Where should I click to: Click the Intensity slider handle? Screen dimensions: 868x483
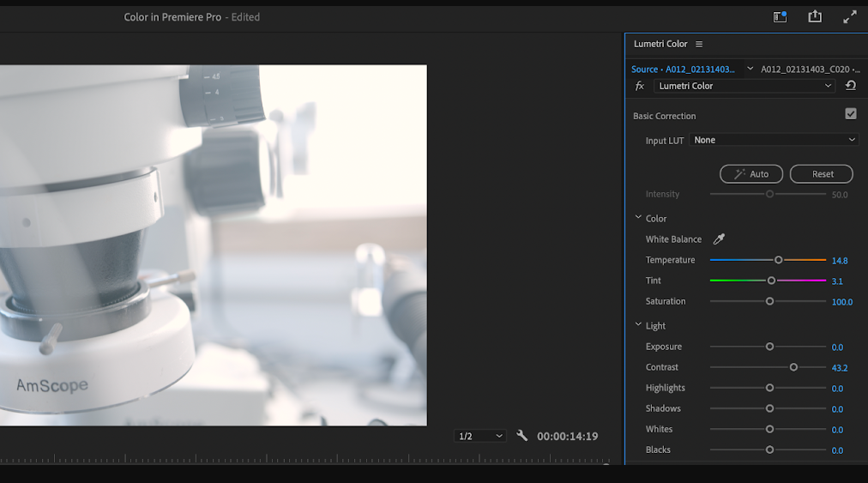click(769, 194)
